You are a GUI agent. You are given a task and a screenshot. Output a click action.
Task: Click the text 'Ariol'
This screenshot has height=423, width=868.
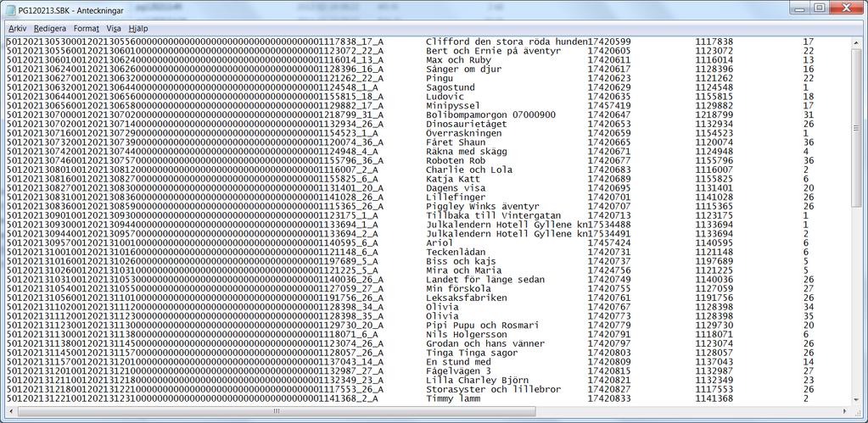tap(440, 242)
